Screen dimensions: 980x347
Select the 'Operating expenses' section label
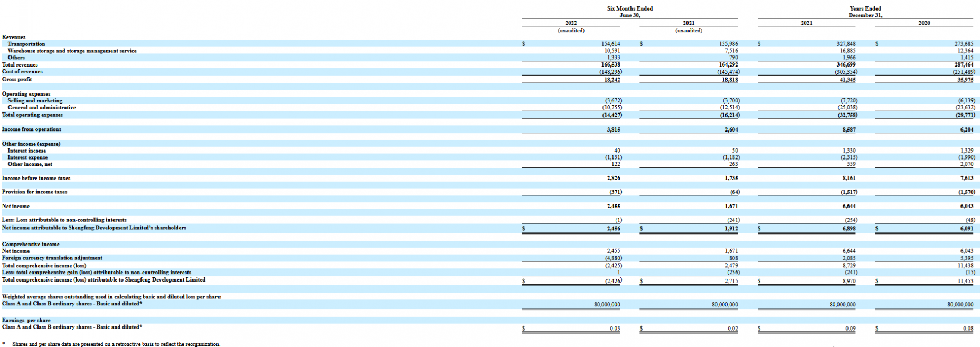pos(26,93)
